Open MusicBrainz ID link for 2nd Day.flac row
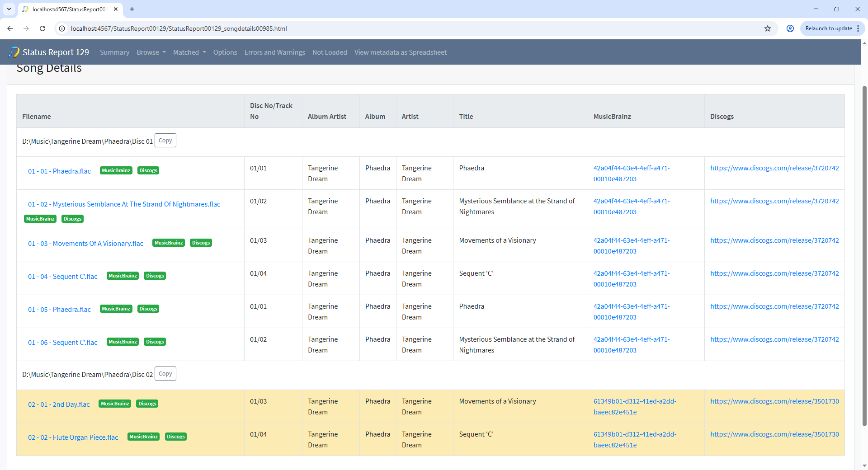 pos(635,407)
